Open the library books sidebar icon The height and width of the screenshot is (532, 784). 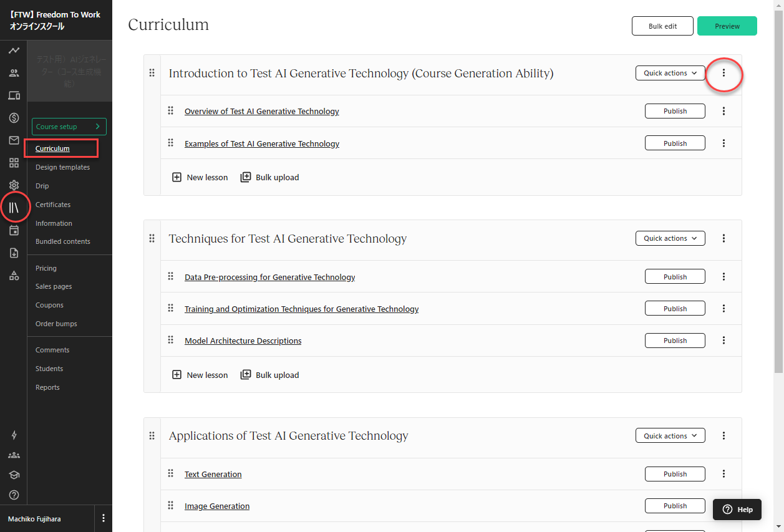(14, 208)
